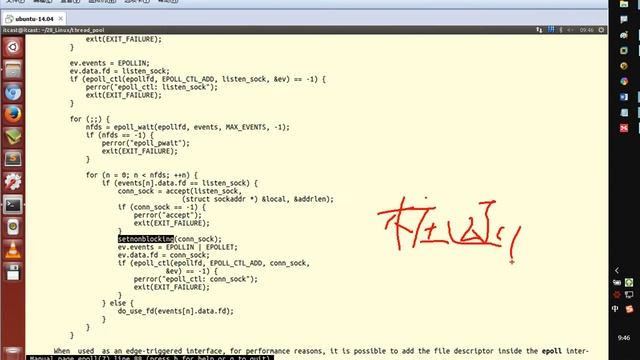Open the chat bubble icon in Windows taskbar
The width and height of the screenshot is (640, 360).
pyautogui.click(x=624, y=20)
